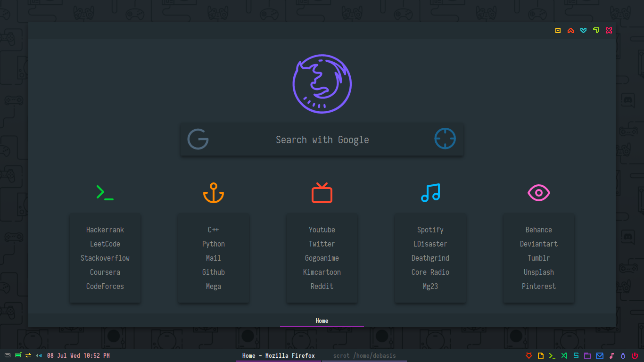Open the Github link

[x=214, y=272]
